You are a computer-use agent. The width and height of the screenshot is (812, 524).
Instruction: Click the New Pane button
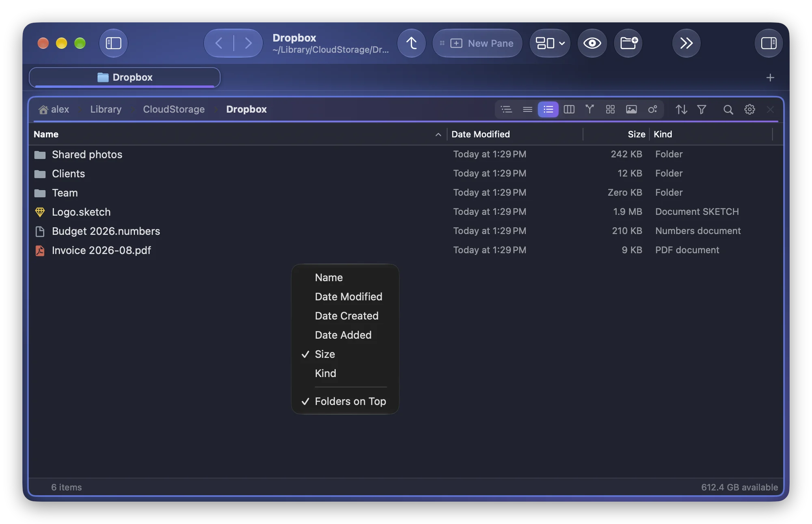pos(477,43)
